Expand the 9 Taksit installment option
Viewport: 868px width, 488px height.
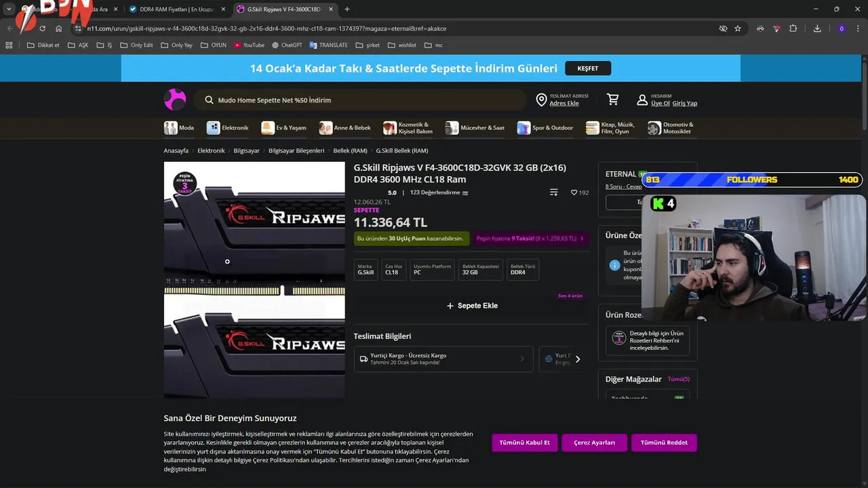click(x=530, y=239)
